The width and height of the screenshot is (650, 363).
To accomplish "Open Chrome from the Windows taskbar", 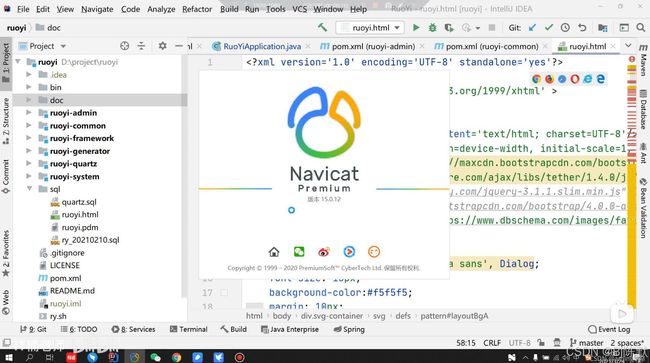I will point(176,357).
